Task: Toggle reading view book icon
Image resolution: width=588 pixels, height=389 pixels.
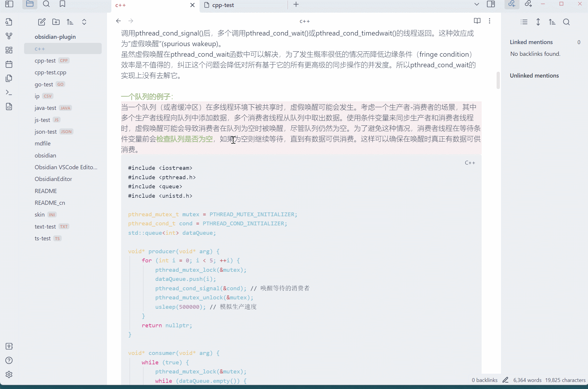Action: [477, 21]
